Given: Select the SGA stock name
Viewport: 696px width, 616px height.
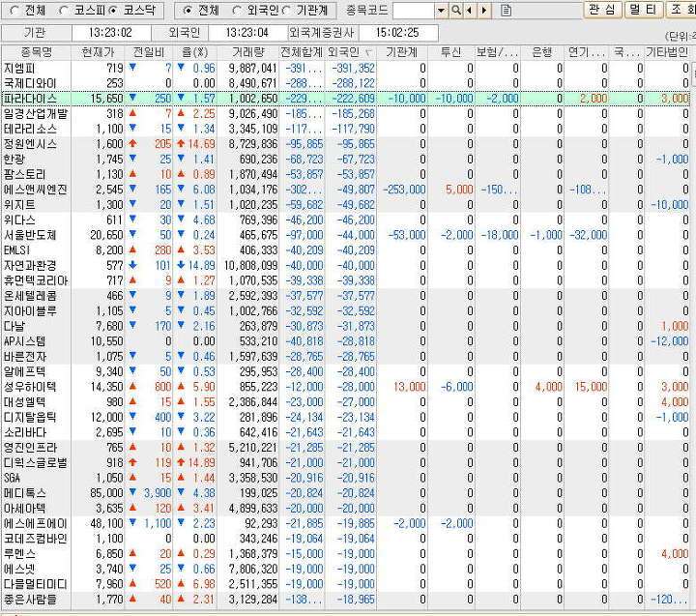Looking at the screenshot, I should [12, 478].
